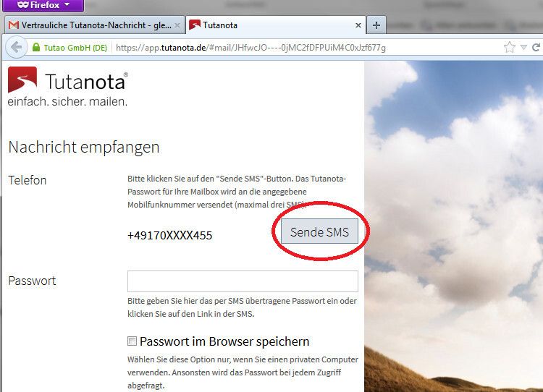
Task: Click the Passwort field label
Action: (x=32, y=281)
